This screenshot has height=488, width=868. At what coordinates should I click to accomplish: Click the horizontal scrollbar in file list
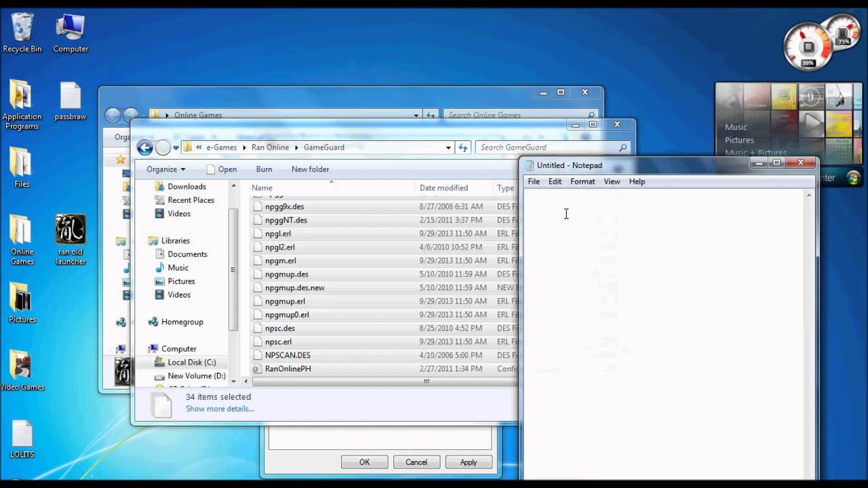pyautogui.click(x=427, y=382)
